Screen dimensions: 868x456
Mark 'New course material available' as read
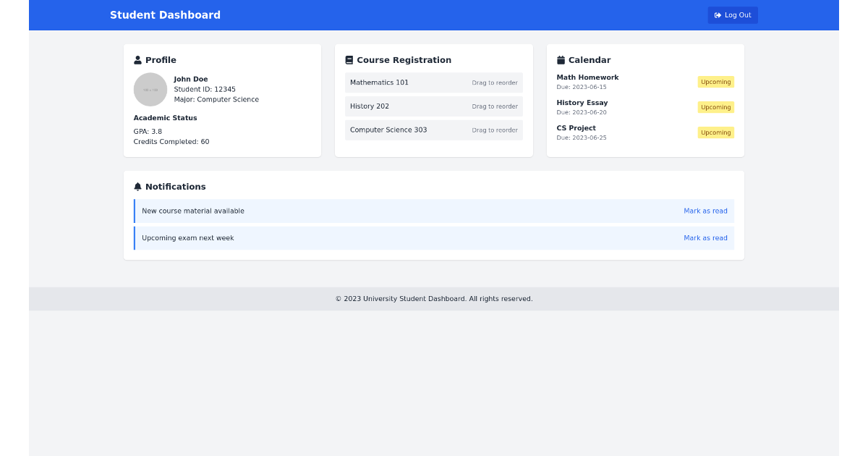click(705, 211)
